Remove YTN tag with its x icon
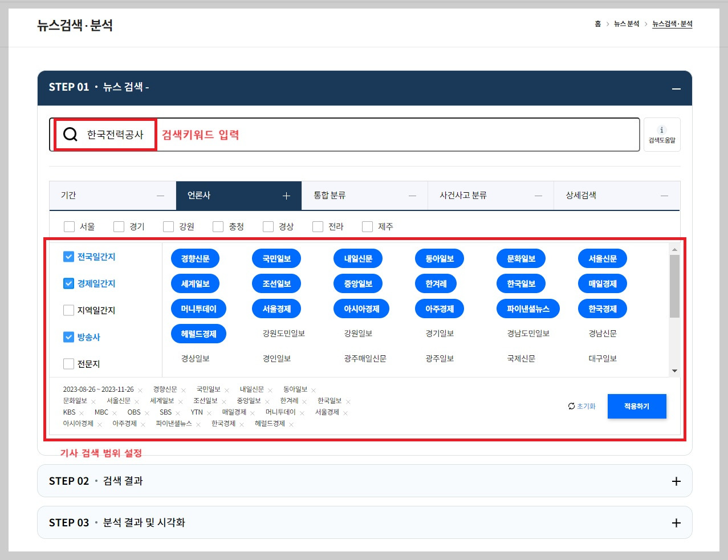This screenshot has width=728, height=560. pyautogui.click(x=209, y=413)
